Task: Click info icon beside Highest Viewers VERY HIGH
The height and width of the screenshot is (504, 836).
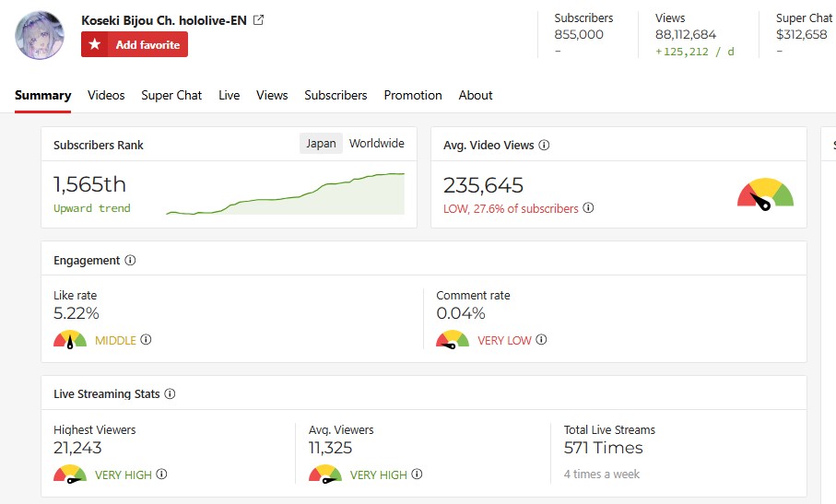Action: pos(161,474)
